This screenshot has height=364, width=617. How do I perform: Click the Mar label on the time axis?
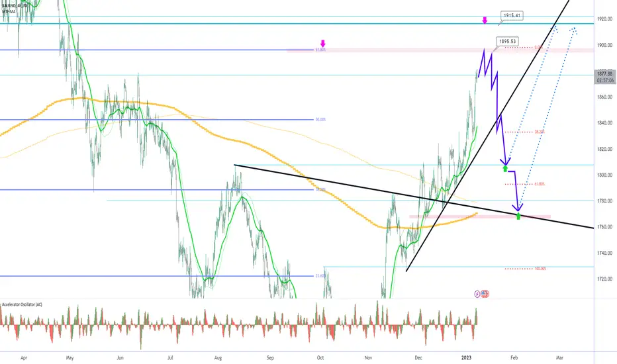coord(559,358)
